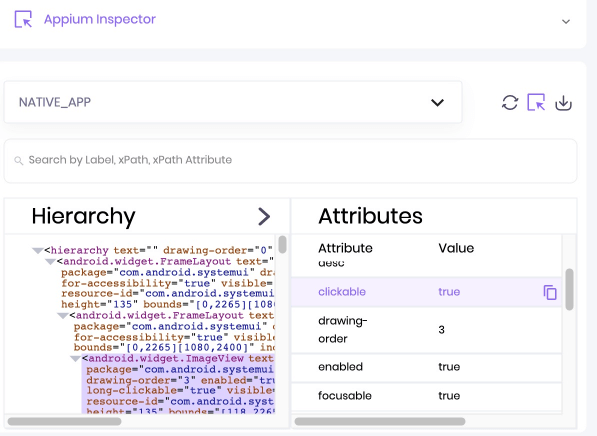597x436 pixels.
Task: Click the drawing-order value 3
Action: click(x=441, y=330)
